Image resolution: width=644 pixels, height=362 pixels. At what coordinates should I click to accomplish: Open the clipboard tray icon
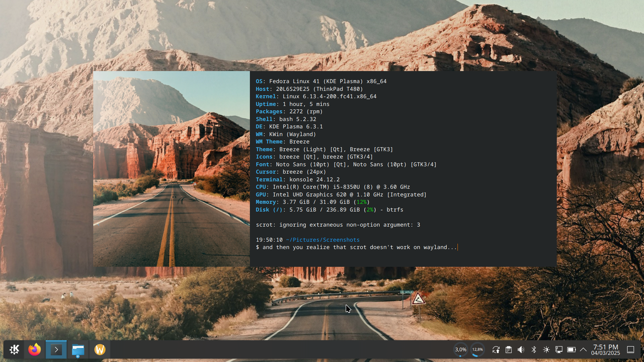tap(509, 349)
